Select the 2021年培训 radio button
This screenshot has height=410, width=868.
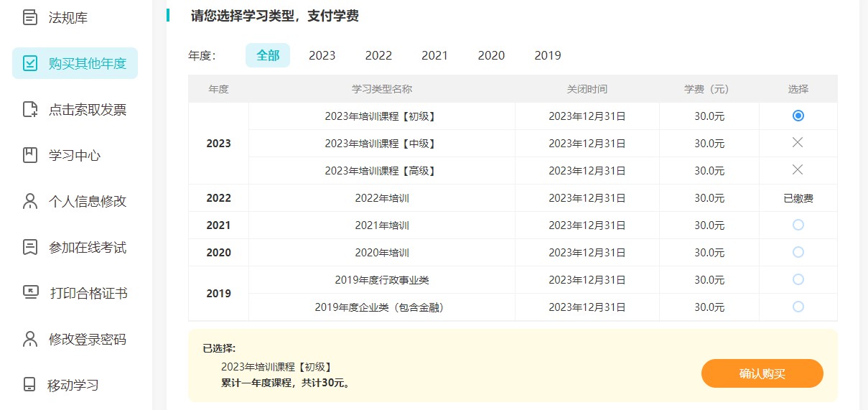pyautogui.click(x=798, y=225)
